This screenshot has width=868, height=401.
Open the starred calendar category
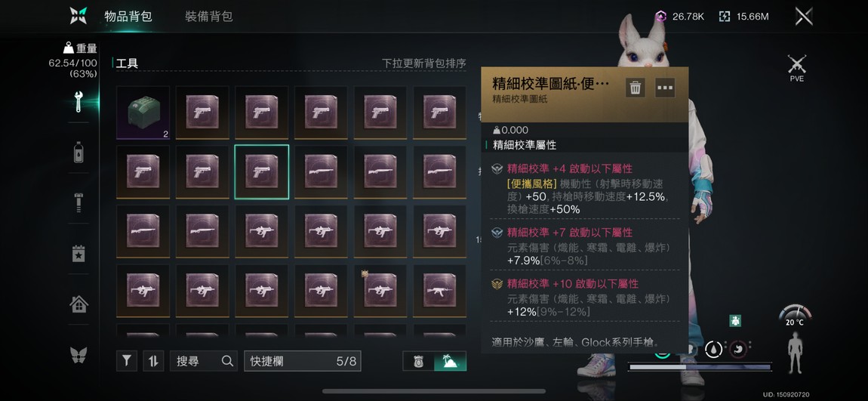click(78, 253)
